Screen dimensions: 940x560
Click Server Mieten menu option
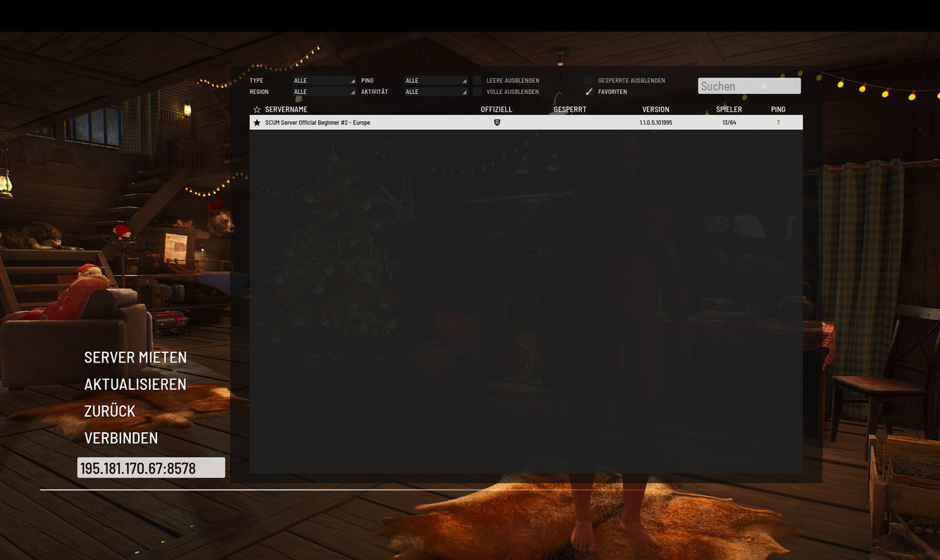[x=135, y=357]
